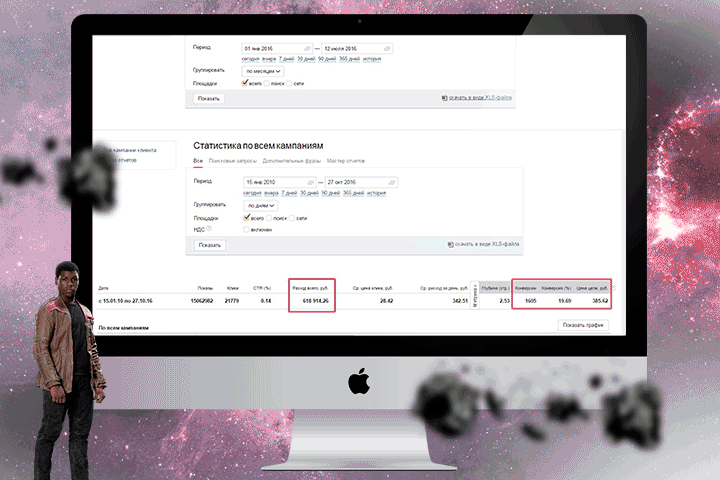The height and width of the screenshot is (480, 720).
Task: Toggle всего checkbox in по дням panel
Action: 247,218
